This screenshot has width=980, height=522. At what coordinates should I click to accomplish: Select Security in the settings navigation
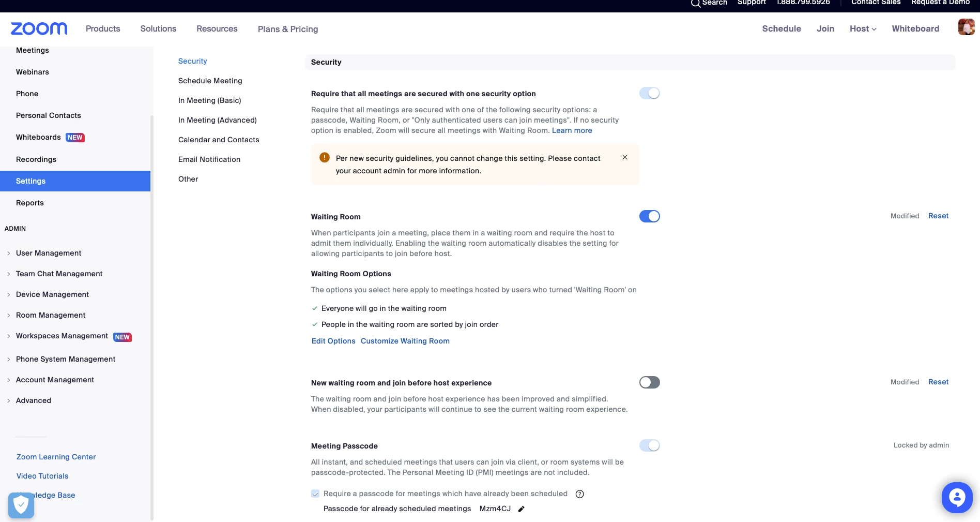pos(192,61)
